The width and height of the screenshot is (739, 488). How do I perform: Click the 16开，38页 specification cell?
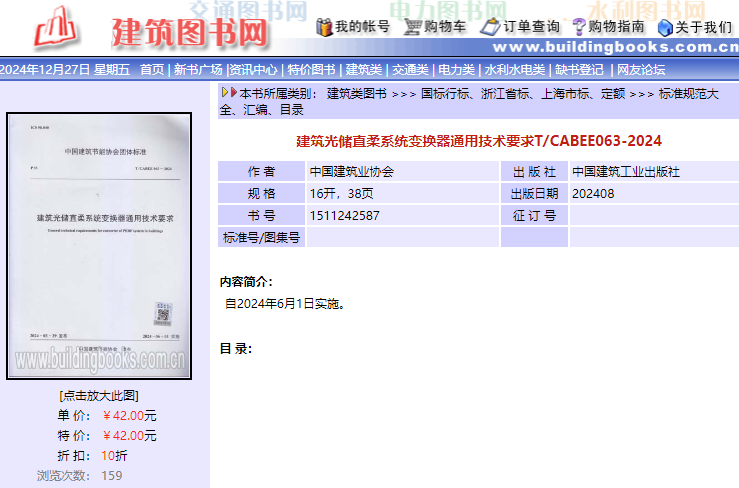click(402, 193)
